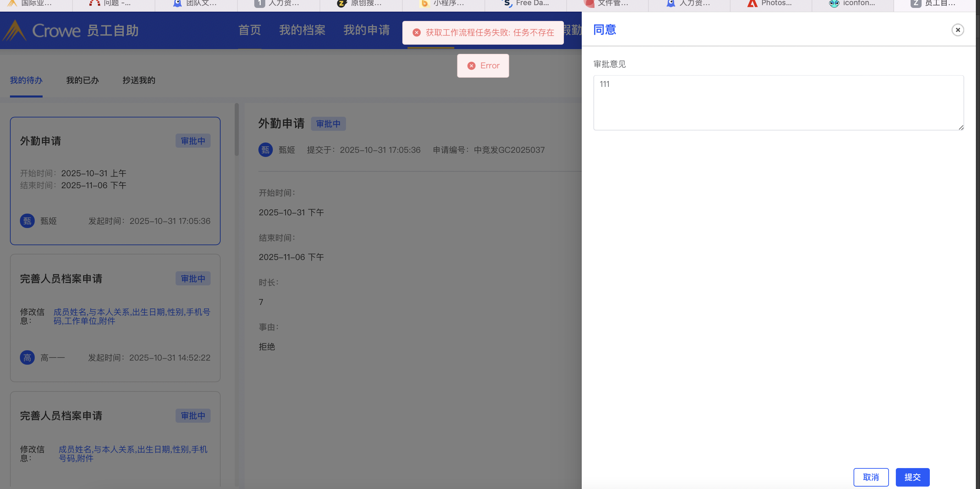The height and width of the screenshot is (489, 980).
Task: Click the 甄 avatar in the 外勤申请 card
Action: point(27,221)
